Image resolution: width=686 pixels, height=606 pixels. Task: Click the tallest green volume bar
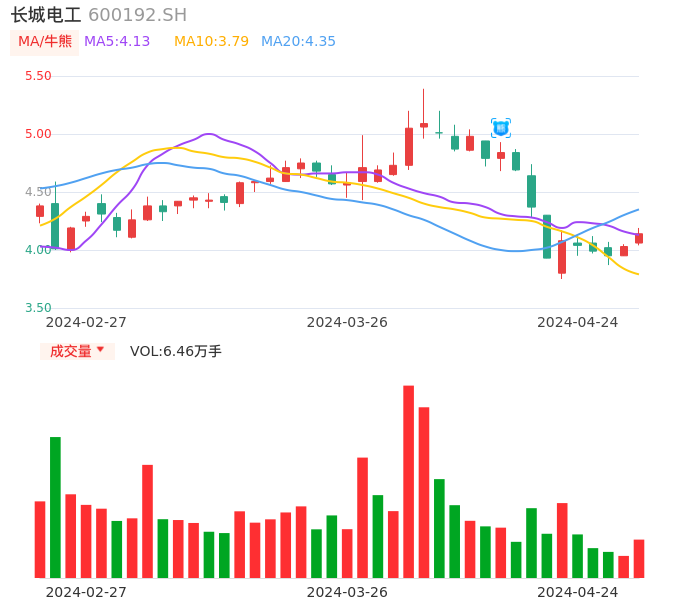coord(55,507)
